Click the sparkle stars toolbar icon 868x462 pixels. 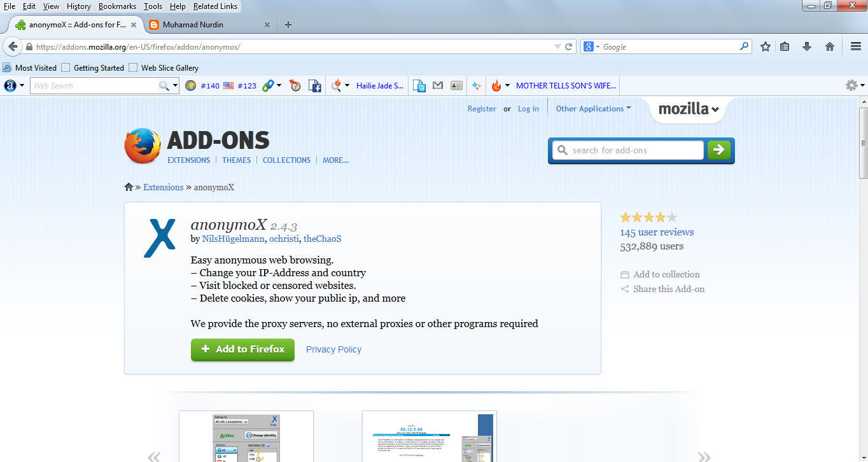(x=476, y=85)
